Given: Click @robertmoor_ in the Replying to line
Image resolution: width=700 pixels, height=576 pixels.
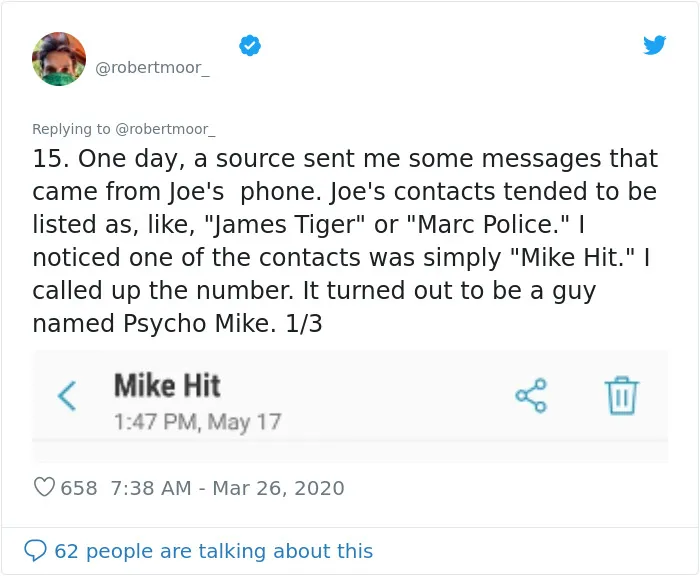Looking at the screenshot, I should pyautogui.click(x=165, y=129).
